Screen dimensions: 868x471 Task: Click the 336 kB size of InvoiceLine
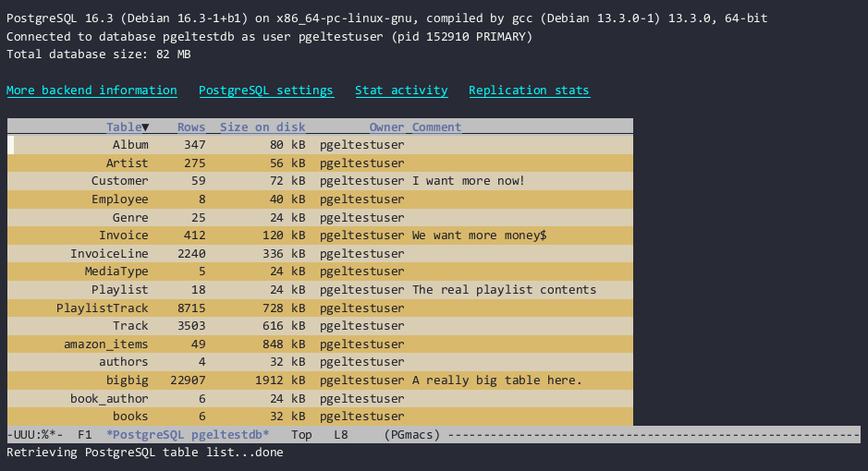[284, 254]
